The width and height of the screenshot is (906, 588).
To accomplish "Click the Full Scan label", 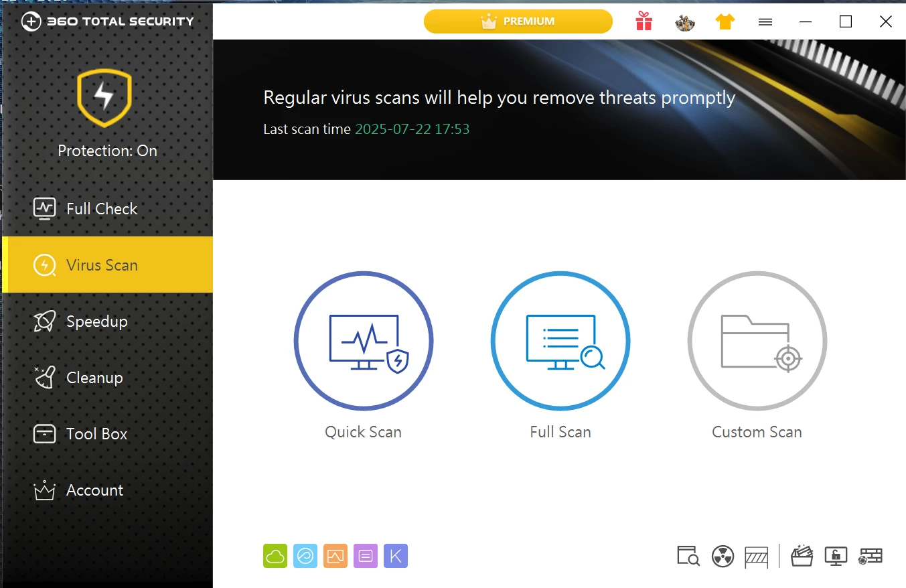I will click(x=560, y=432).
